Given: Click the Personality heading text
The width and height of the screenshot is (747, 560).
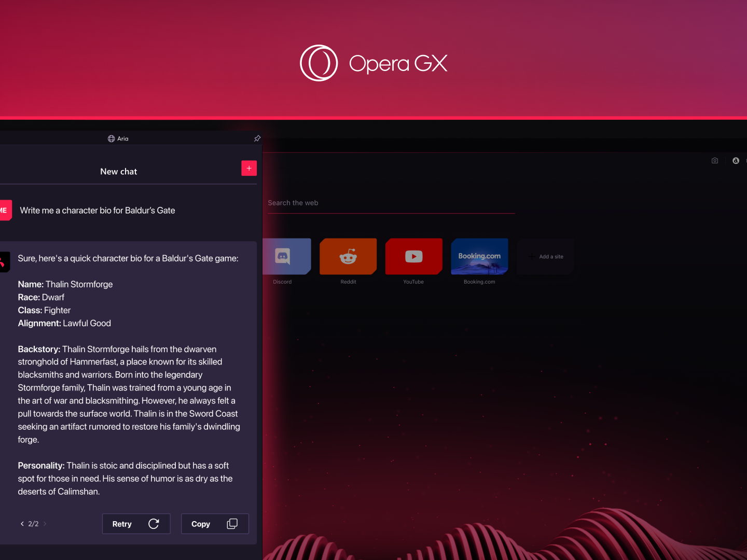Looking at the screenshot, I should pyautogui.click(x=41, y=466).
